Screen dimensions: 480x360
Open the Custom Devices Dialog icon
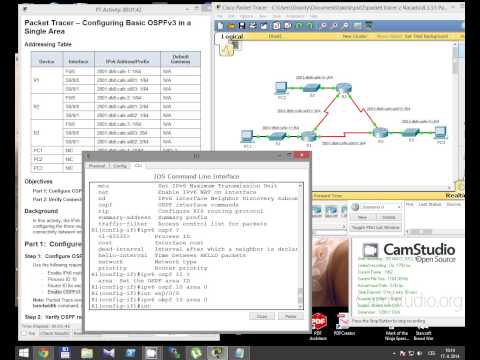pos(369,26)
